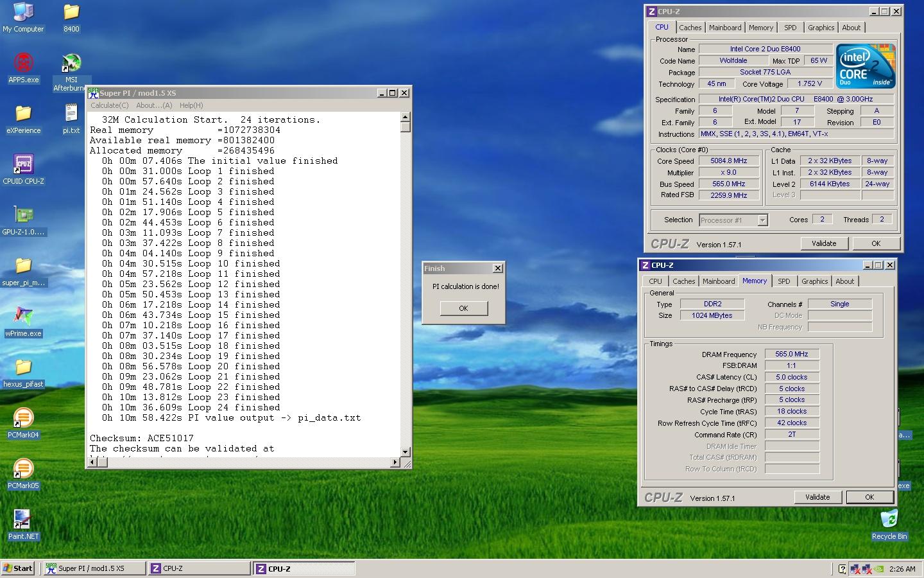Launch PCMark05 shortcut
Screen dimensions: 924x578
tap(23, 474)
